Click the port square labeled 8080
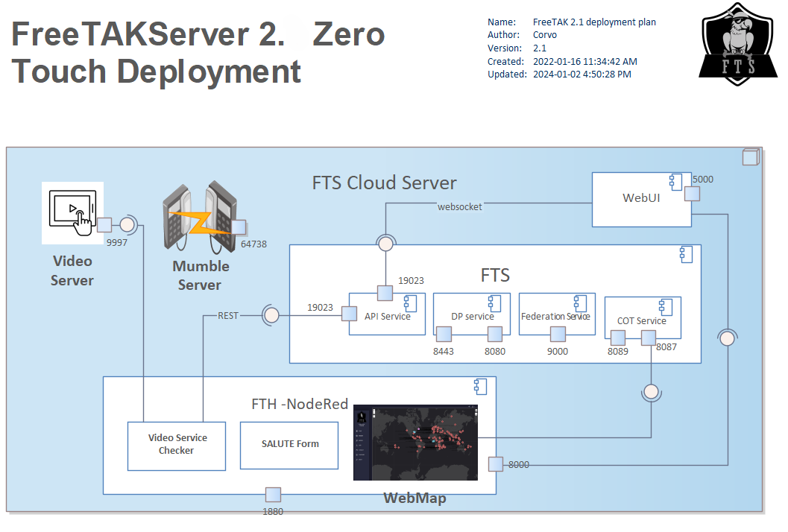Image resolution: width=788 pixels, height=532 pixels. pyautogui.click(x=495, y=334)
